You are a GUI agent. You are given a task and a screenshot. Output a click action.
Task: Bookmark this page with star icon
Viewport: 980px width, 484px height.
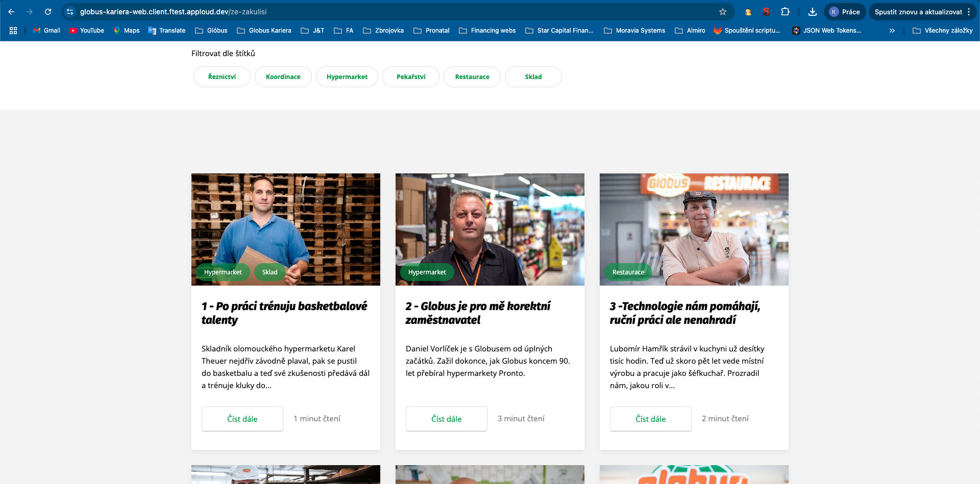coord(722,12)
